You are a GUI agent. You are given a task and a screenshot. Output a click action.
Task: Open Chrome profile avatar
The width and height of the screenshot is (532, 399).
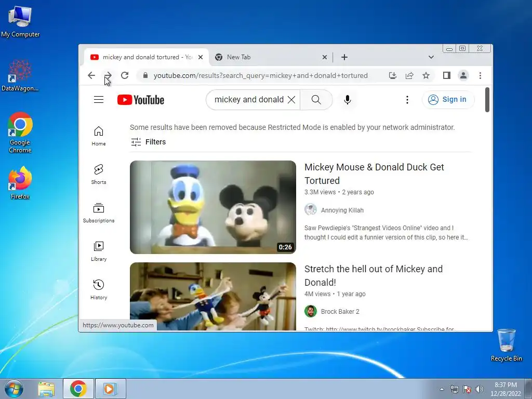click(463, 75)
